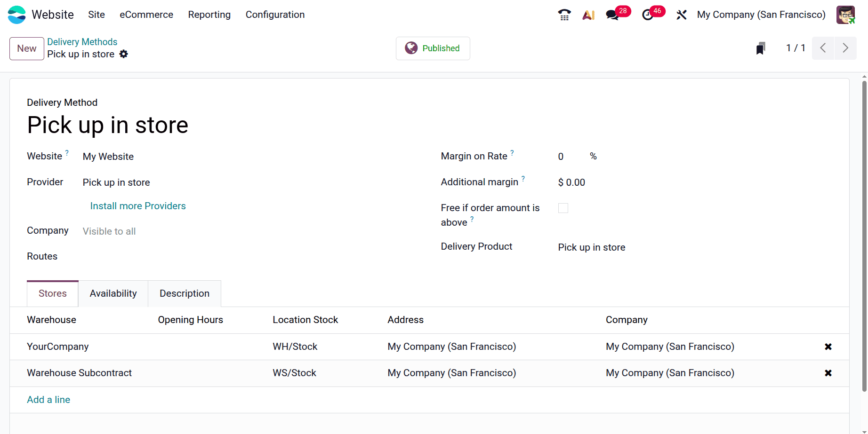
Task: Sort by Warehouse column header
Action: (51, 320)
